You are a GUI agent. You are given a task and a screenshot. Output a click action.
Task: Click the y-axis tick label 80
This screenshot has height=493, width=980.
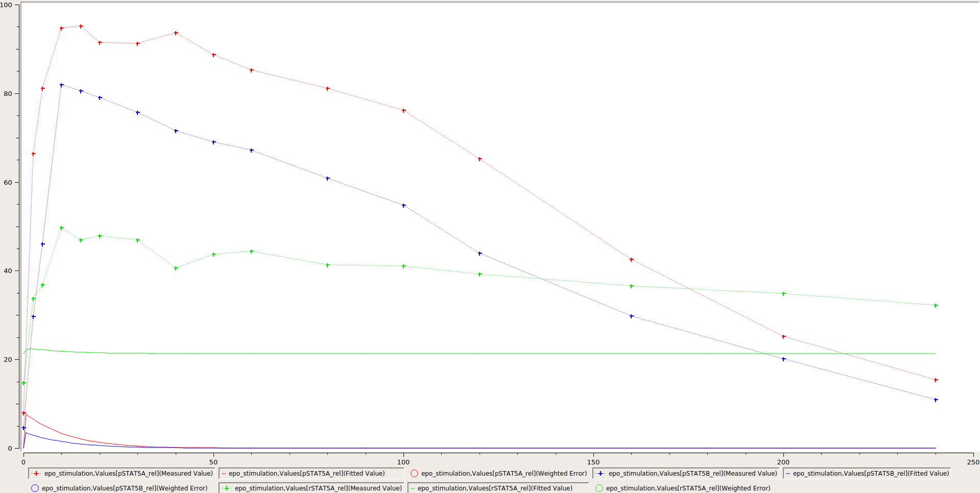coord(8,94)
